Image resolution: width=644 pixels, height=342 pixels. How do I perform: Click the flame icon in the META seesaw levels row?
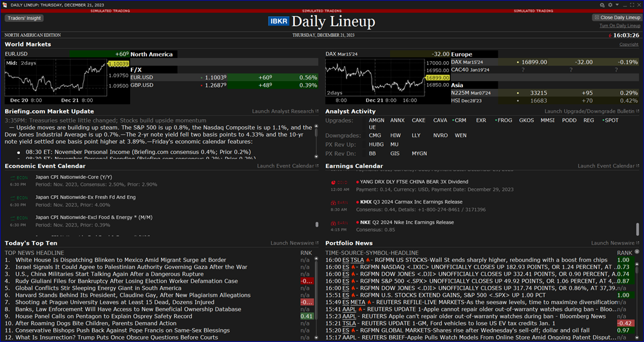[368, 302]
